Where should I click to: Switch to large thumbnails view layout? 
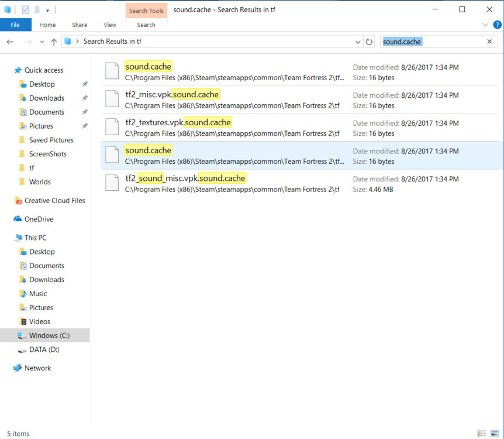click(495, 434)
